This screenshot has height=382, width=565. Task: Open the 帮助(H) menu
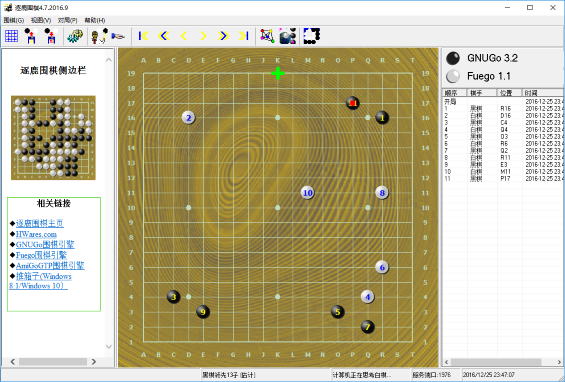pos(95,20)
